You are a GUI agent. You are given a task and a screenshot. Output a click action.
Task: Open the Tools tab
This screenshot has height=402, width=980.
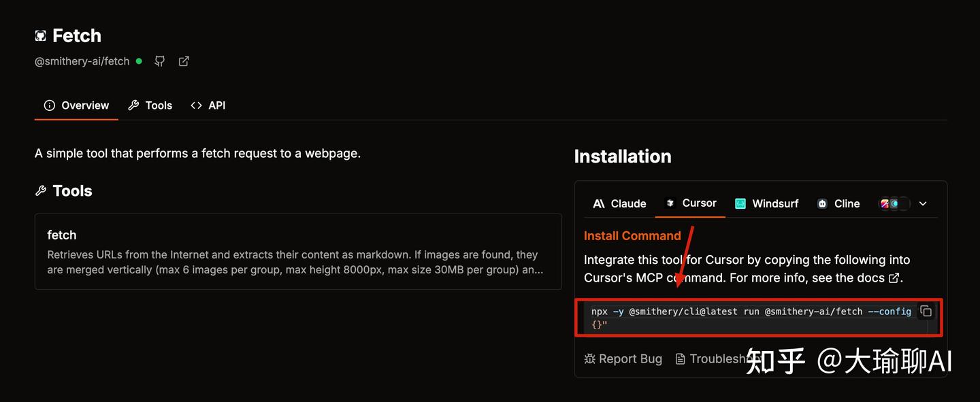pos(150,105)
